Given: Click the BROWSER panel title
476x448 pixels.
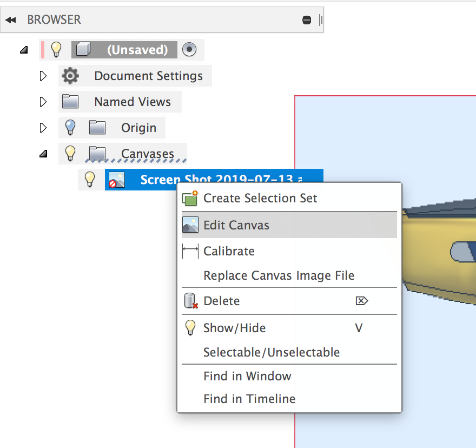Looking at the screenshot, I should tap(54, 19).
